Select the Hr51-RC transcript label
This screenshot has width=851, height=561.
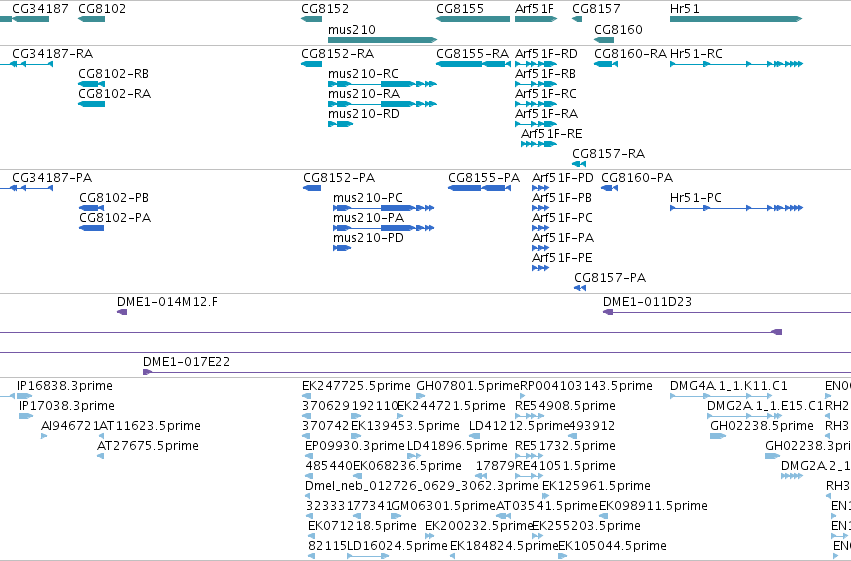[696, 54]
